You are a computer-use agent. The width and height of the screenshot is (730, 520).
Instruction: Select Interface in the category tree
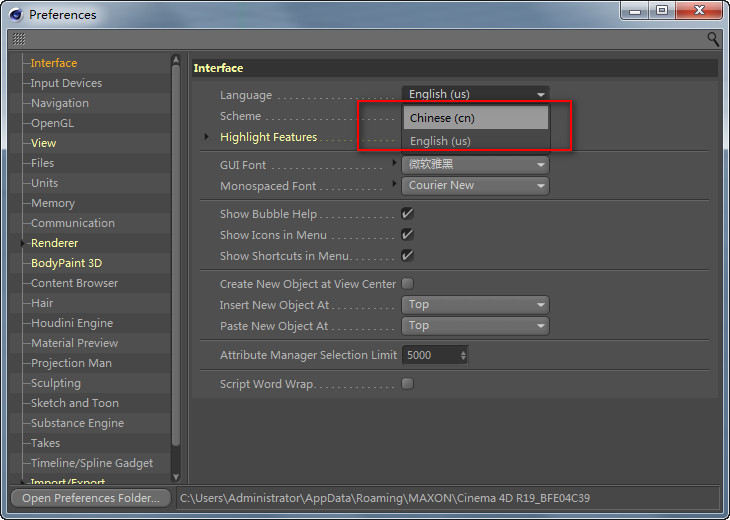[x=54, y=63]
